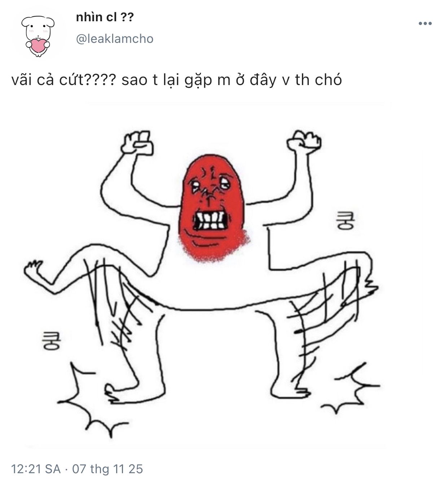Click the Korean text 쿵 beside the right arm

click(345, 221)
